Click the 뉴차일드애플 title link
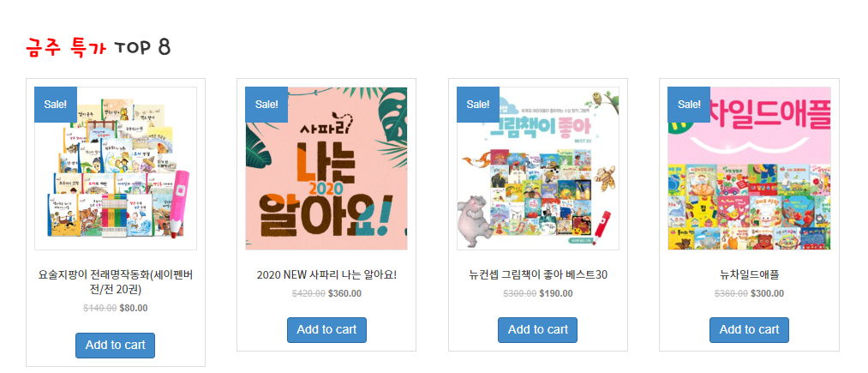 pos(750,275)
